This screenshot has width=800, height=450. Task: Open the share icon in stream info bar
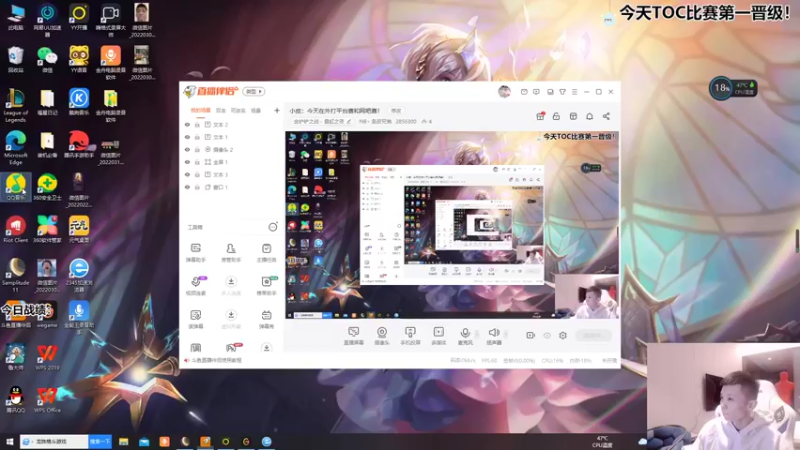[606, 116]
